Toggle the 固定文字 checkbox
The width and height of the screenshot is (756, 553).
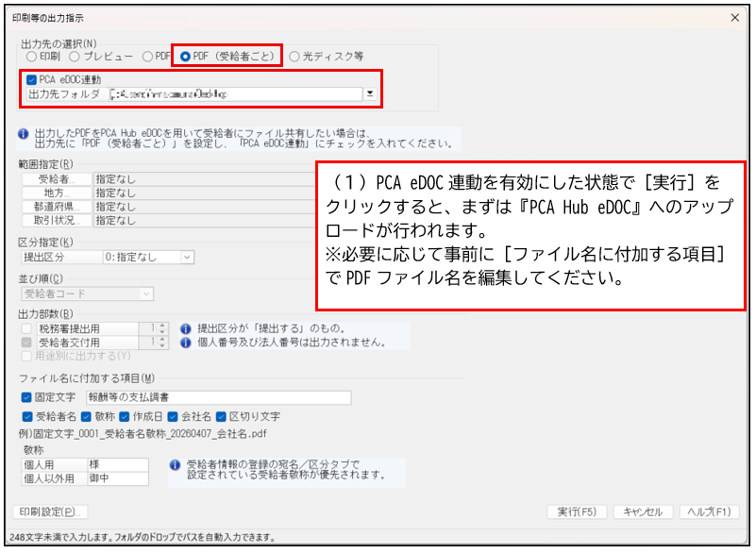click(x=26, y=397)
